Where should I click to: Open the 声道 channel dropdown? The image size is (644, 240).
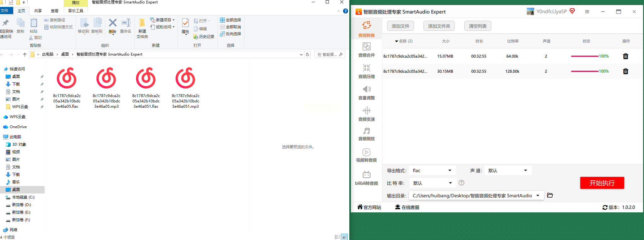point(508,171)
